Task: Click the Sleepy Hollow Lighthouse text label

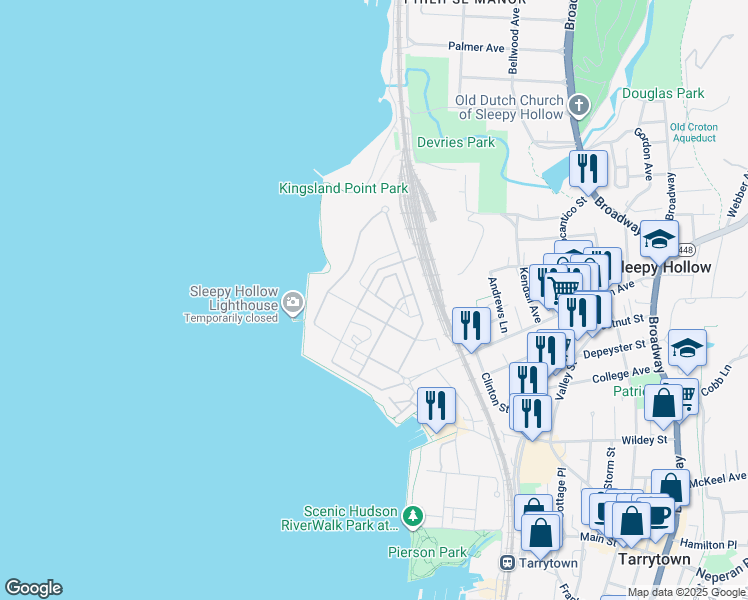Action: (x=234, y=298)
